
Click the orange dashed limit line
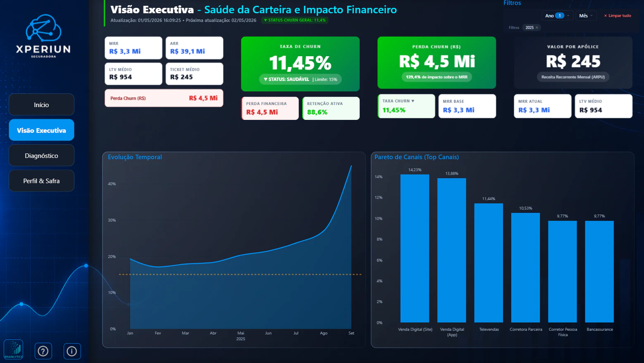[x=240, y=275]
